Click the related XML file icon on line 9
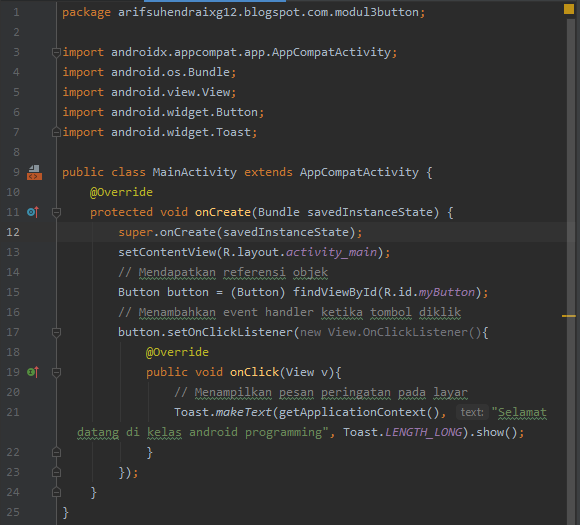Viewport: 580px width, 525px height. click(x=34, y=172)
